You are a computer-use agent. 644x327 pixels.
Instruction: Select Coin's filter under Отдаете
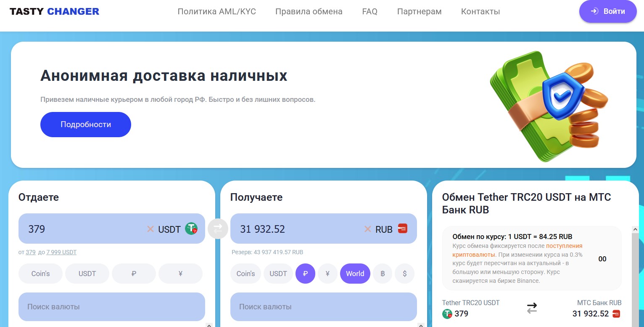(40, 274)
